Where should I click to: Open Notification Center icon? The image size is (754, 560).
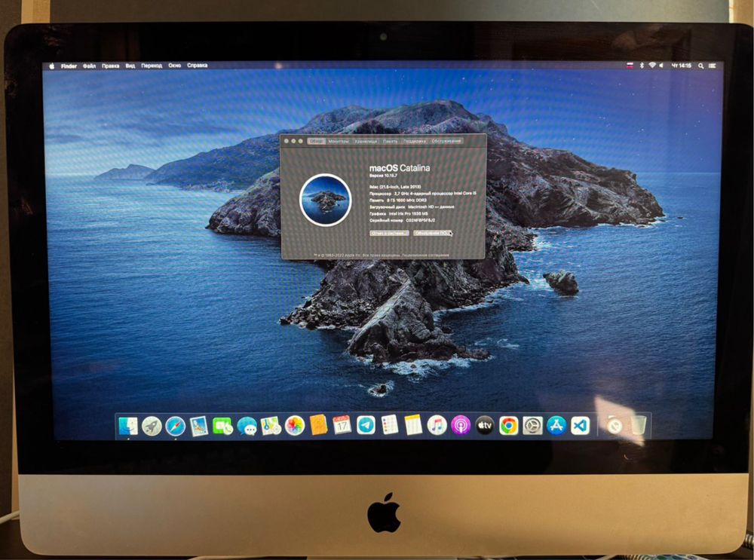pos(713,66)
